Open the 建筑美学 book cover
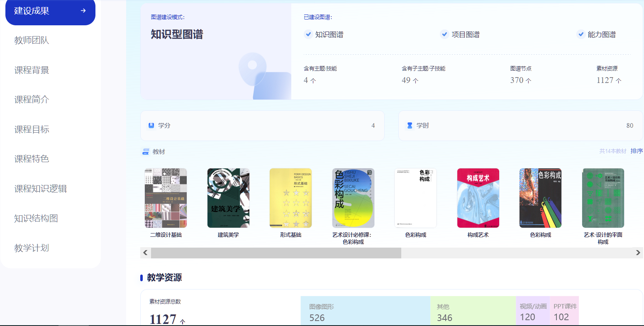644x326 pixels. 228,198
